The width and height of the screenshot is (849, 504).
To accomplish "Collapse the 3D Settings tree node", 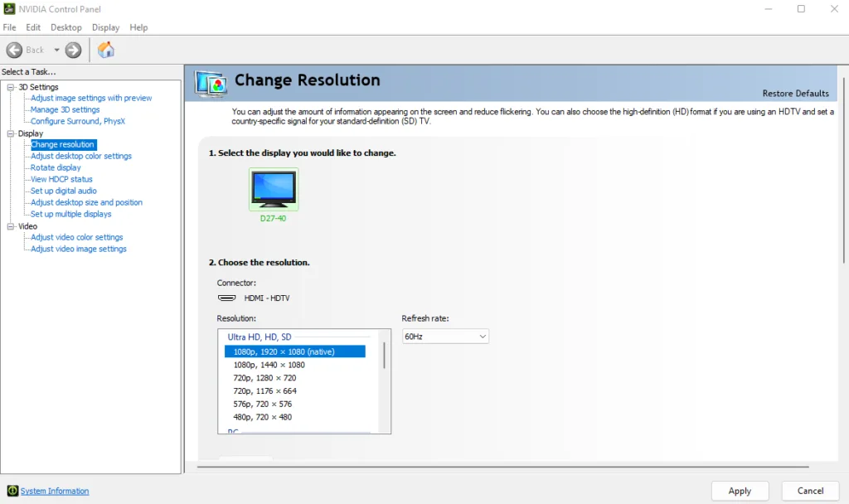I will click(10, 86).
